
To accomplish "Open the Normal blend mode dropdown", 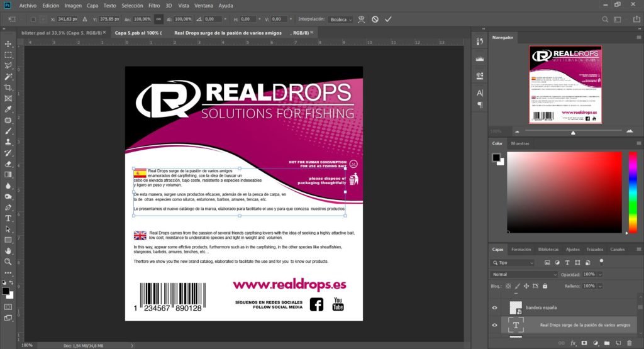I will [524, 274].
